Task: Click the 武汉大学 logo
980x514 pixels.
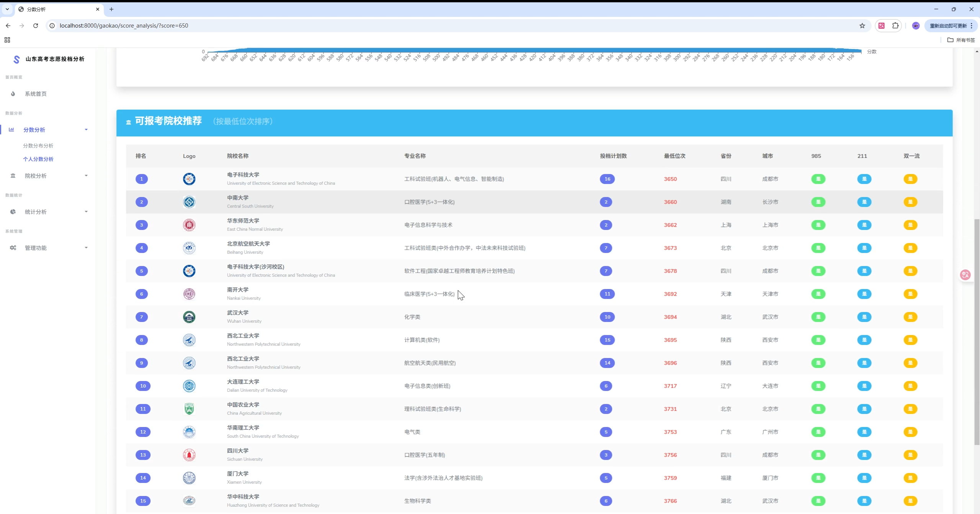Action: click(x=189, y=317)
